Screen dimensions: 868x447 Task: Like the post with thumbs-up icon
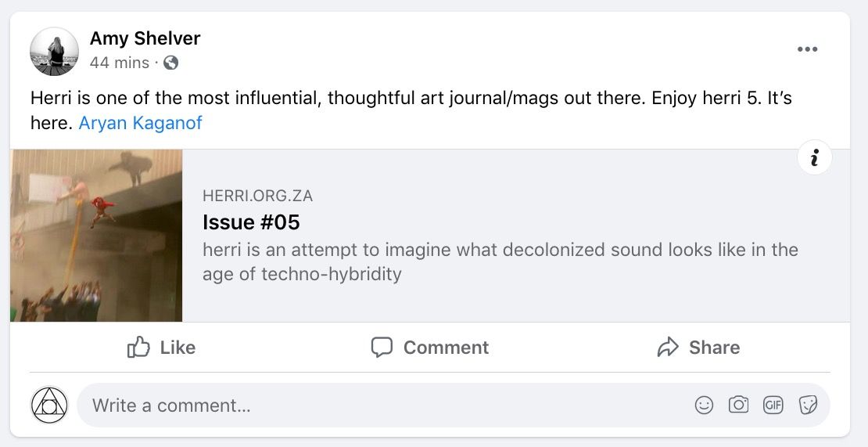(138, 348)
